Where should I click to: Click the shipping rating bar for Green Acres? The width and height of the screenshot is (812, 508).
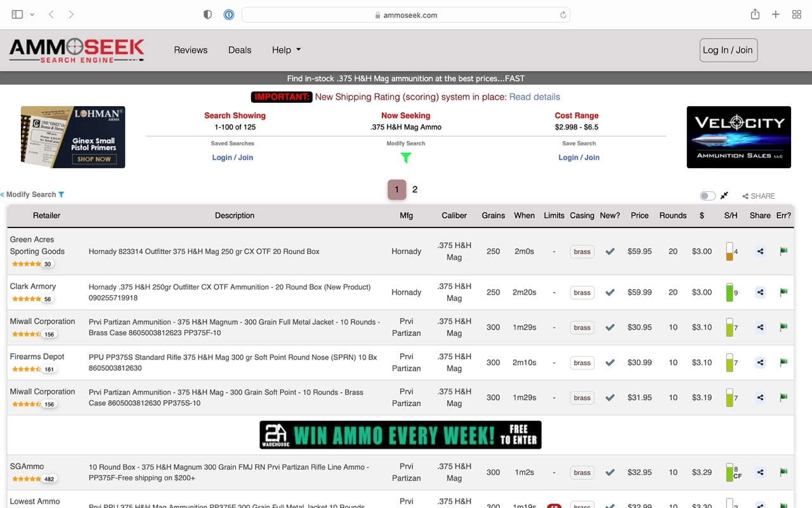[730, 251]
